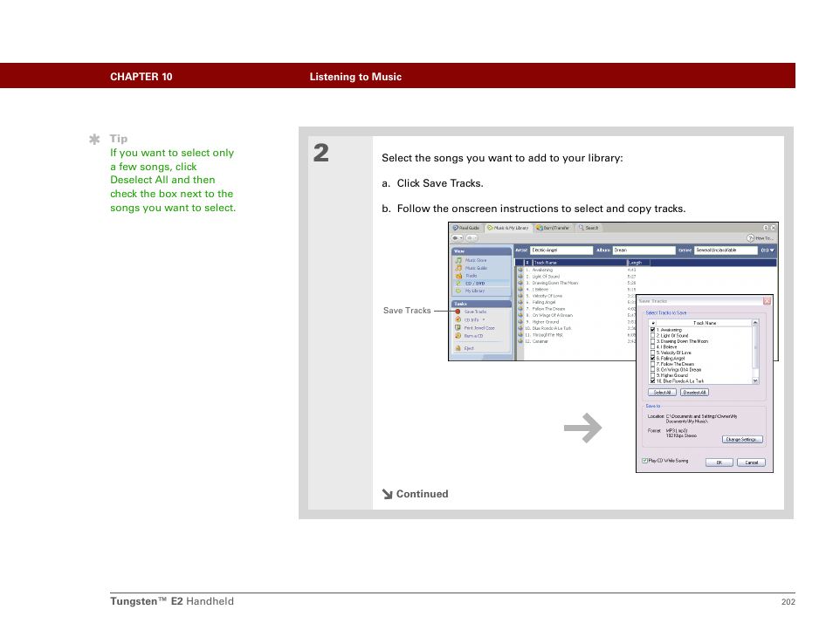Screen dimensions: 833x644
Task: Check track 8 On Wings Of A Dream checkbox
Action: [653, 369]
